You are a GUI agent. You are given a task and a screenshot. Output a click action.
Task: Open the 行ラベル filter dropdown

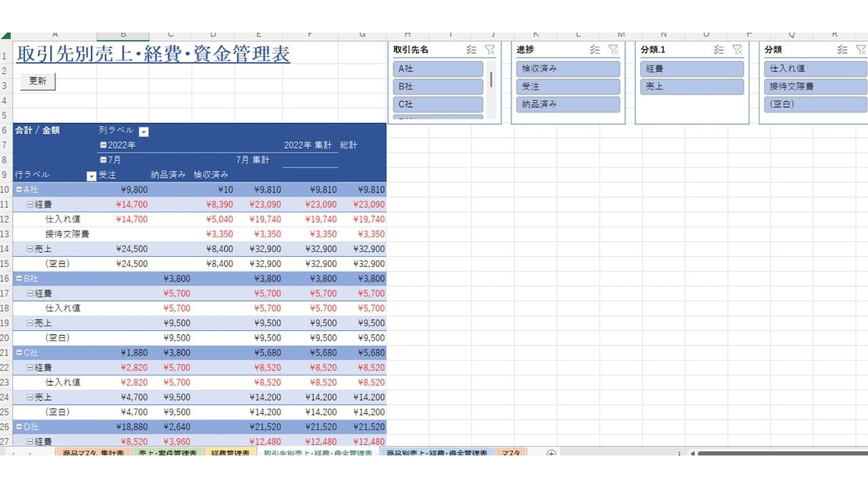[91, 176]
